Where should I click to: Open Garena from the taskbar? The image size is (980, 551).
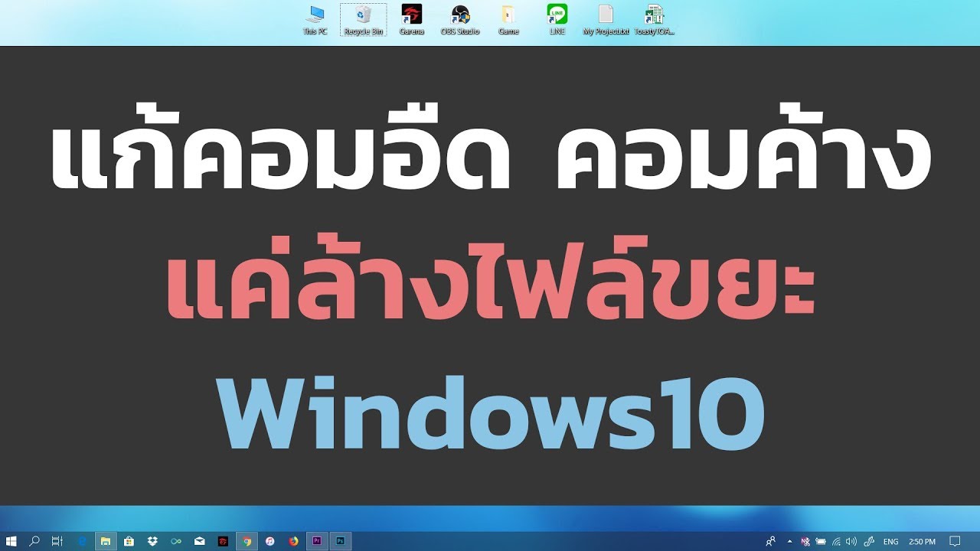pos(223,541)
